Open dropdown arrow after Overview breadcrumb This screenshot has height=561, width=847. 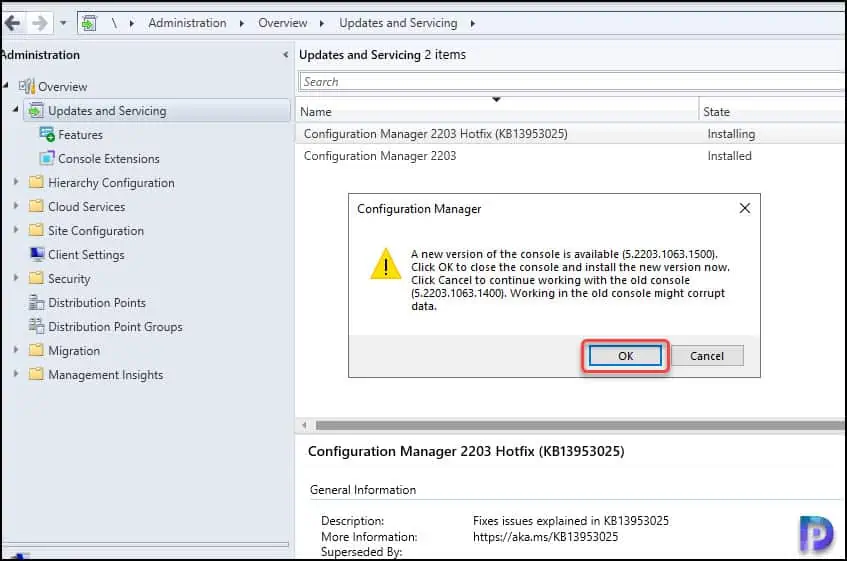tap(322, 23)
